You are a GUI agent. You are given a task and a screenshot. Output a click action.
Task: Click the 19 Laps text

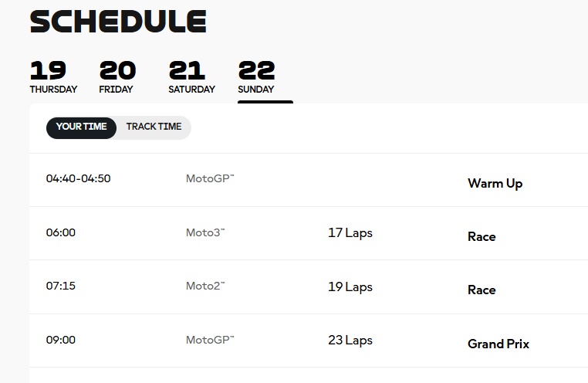350,287
